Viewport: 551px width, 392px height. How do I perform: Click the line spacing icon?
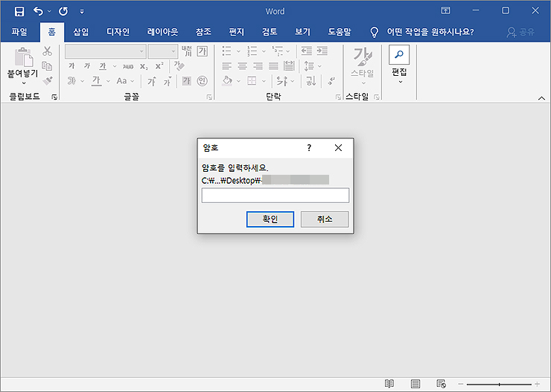(309, 66)
